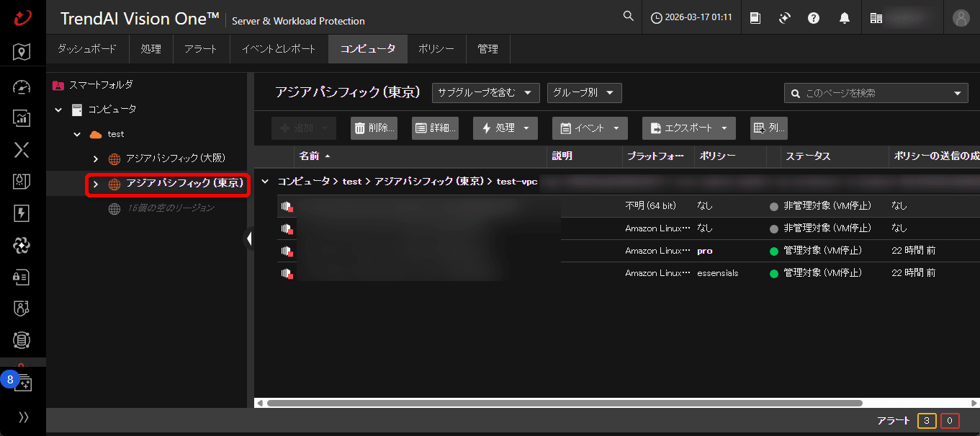Open the サブグループを含む dropdown
Viewport: 980px width, 436px height.
coord(485,92)
